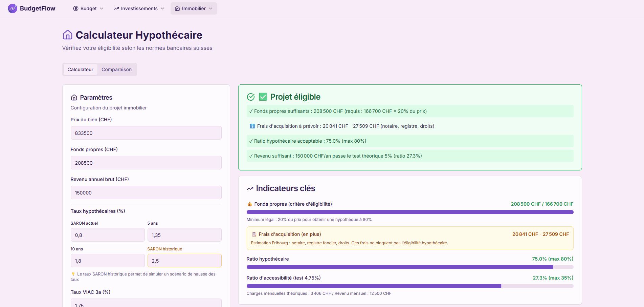Click the money bag icon beside Fonds propres
The width and height of the screenshot is (644, 307).
pyautogui.click(x=250, y=204)
